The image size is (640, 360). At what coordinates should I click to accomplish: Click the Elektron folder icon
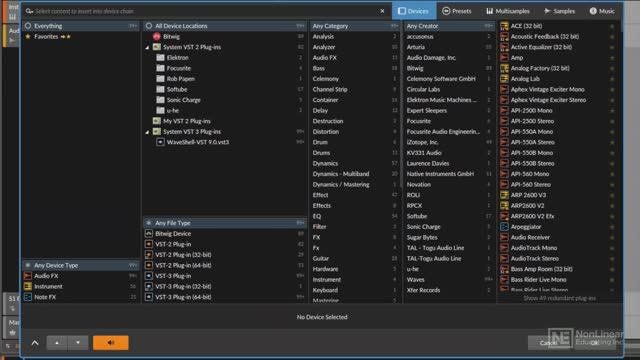[x=160, y=58]
